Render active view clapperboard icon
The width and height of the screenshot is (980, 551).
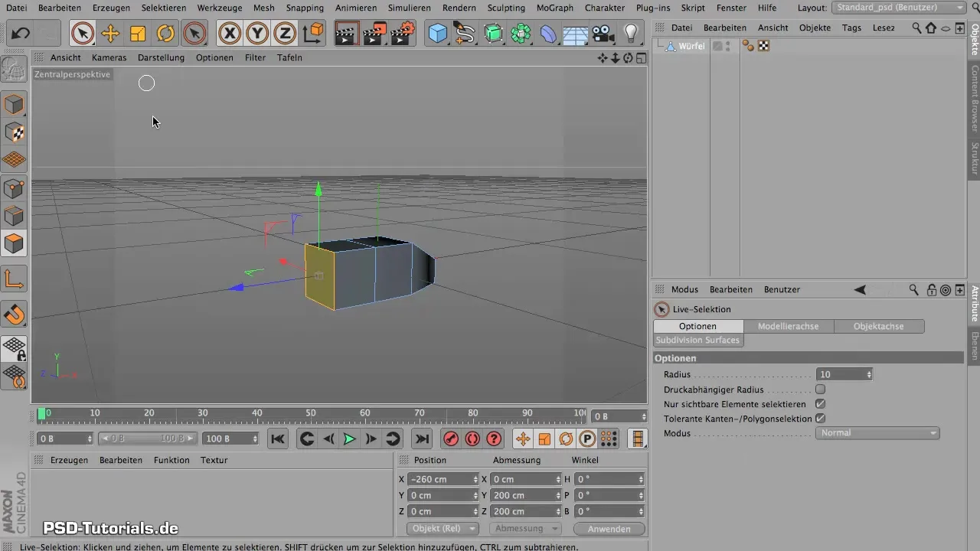tap(348, 34)
